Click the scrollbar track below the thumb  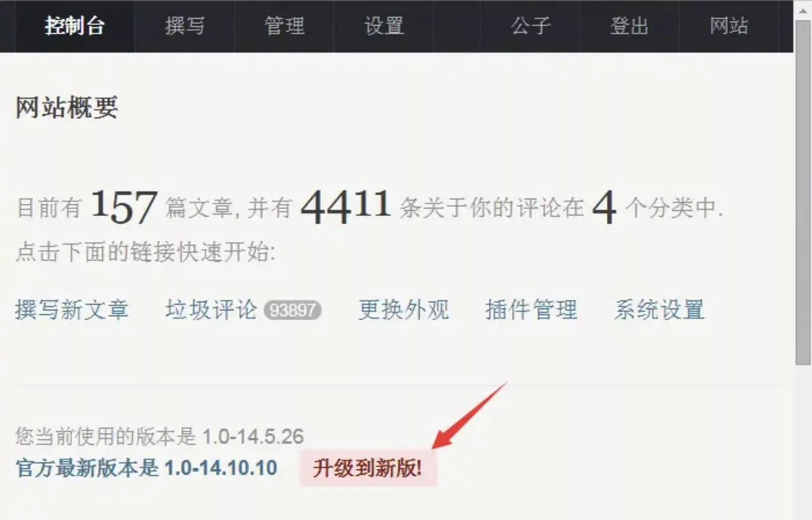tap(803, 441)
